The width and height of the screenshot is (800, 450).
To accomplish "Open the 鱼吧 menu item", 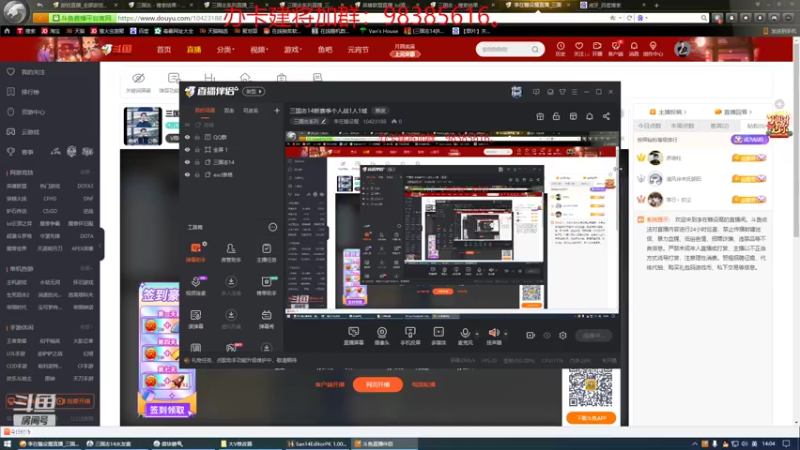I will pyautogui.click(x=324, y=49).
